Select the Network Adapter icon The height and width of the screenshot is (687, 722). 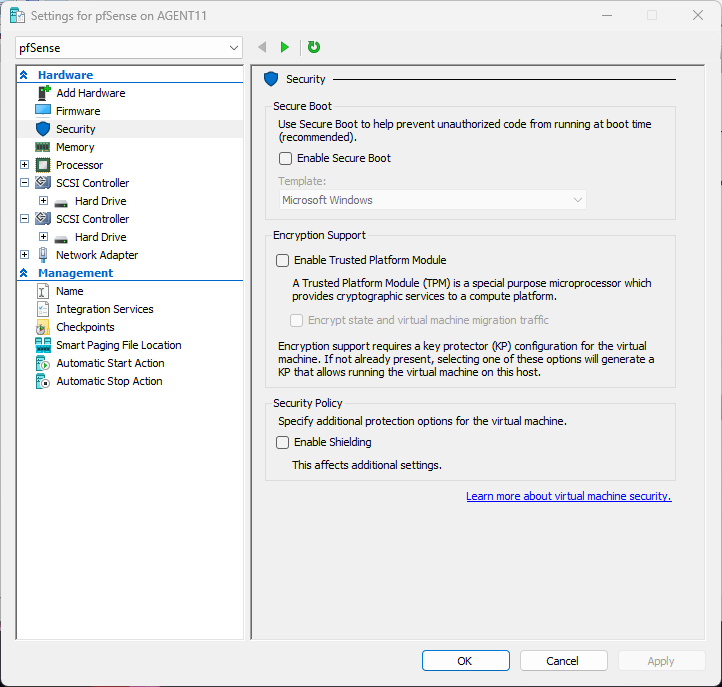(x=43, y=255)
